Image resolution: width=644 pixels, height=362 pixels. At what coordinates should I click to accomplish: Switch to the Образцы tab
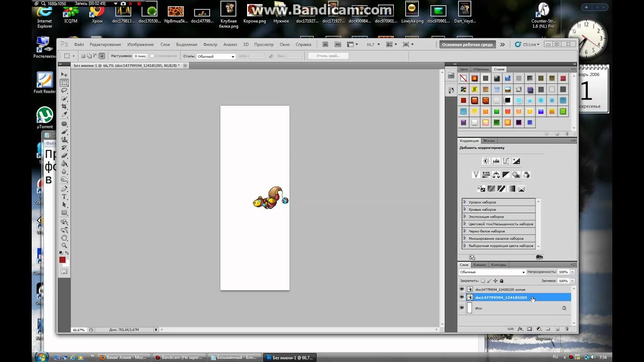point(481,69)
